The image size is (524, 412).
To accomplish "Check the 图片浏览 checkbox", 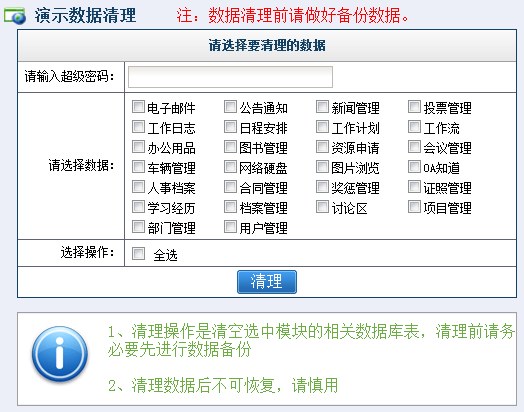I will [x=322, y=167].
